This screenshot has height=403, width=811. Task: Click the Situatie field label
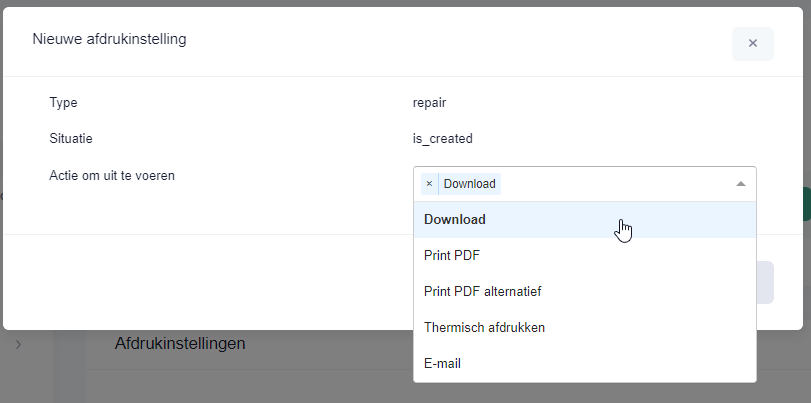71,139
